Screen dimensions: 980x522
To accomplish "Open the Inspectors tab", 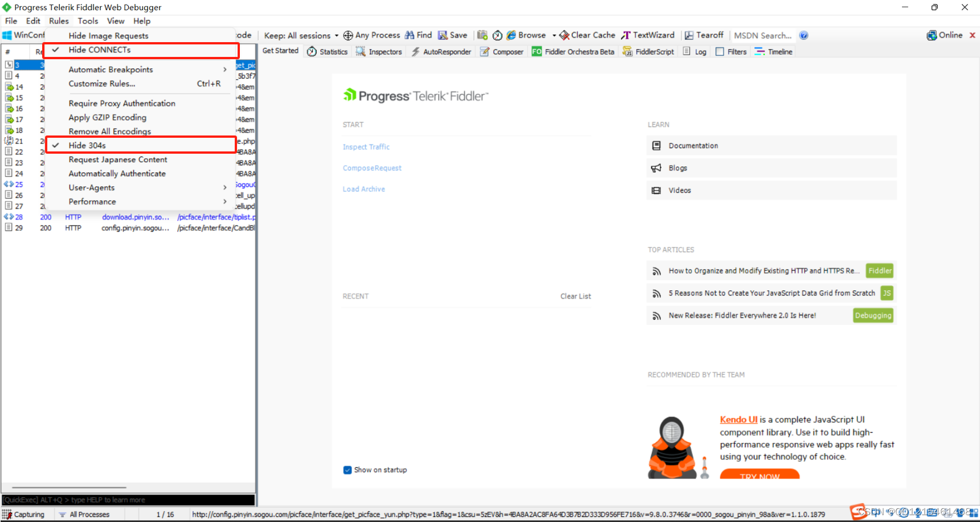I will tap(379, 52).
